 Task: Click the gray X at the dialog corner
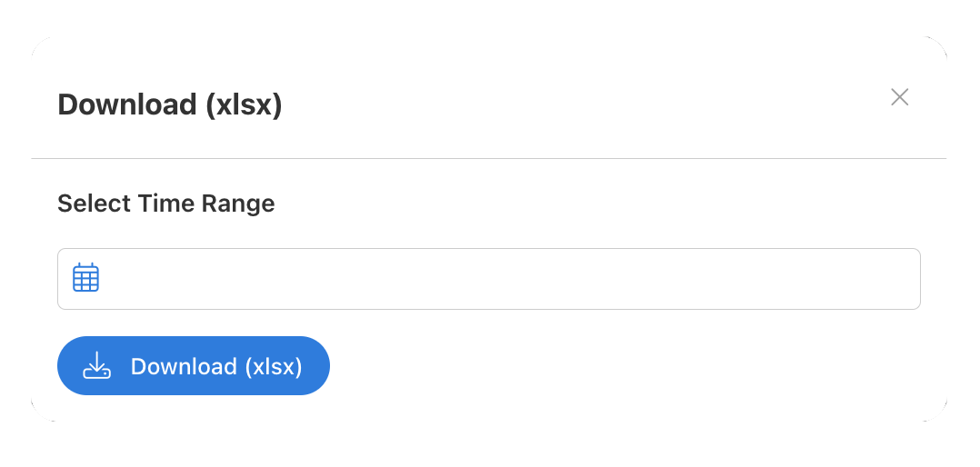(899, 97)
